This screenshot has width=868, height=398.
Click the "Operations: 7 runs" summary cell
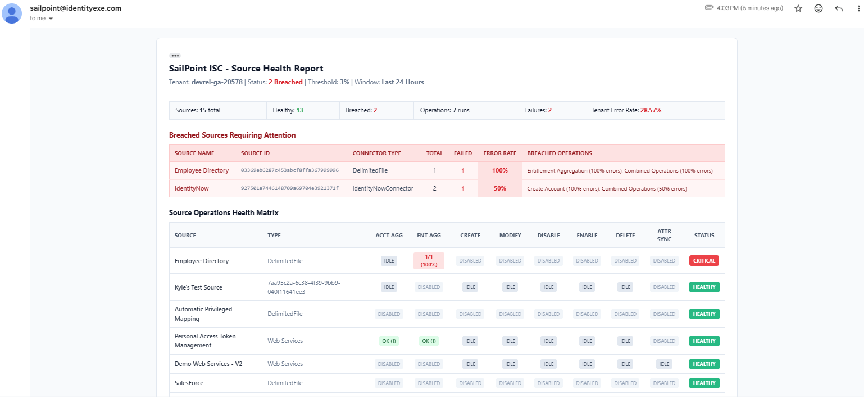pyautogui.click(x=466, y=110)
